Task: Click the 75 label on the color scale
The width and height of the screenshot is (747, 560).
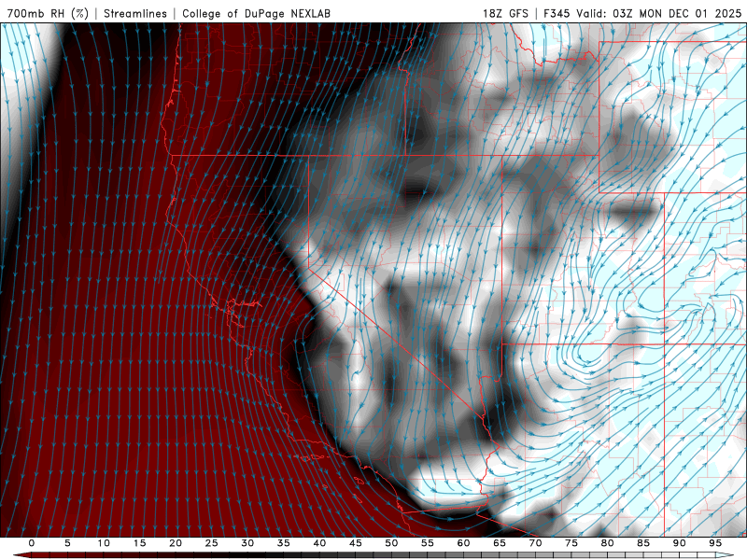Action: click(571, 543)
